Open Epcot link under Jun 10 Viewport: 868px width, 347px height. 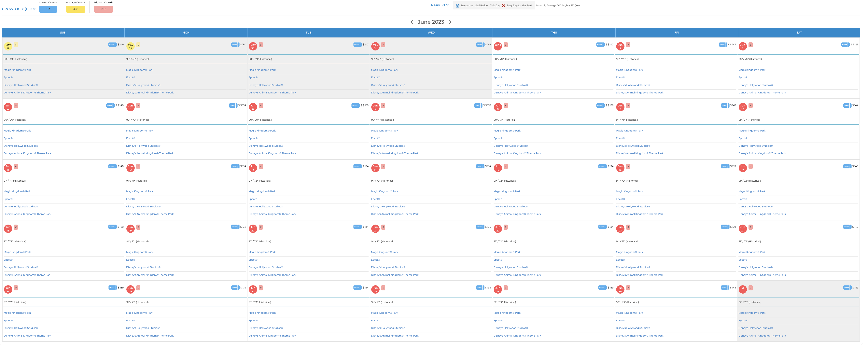click(x=743, y=138)
